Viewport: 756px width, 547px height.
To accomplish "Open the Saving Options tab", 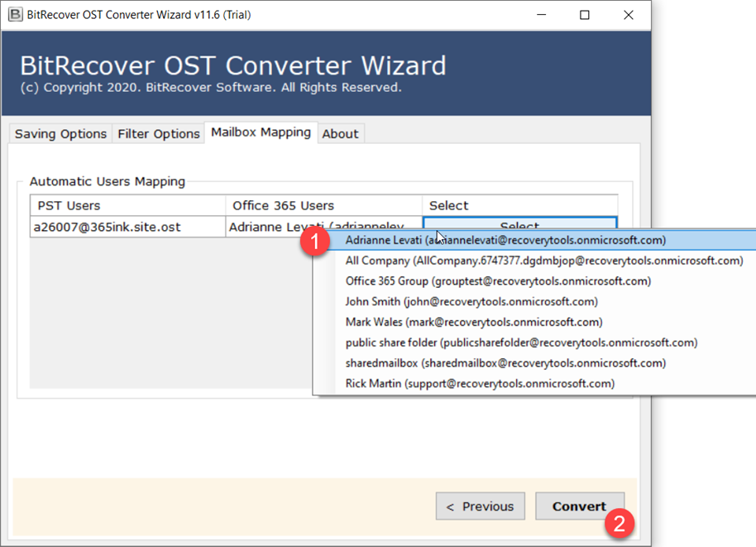I will click(60, 133).
